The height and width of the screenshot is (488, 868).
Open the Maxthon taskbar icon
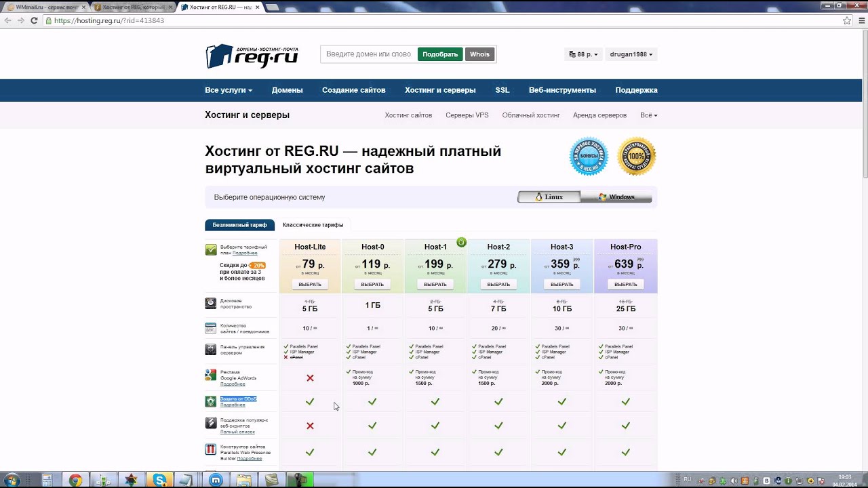(x=216, y=480)
